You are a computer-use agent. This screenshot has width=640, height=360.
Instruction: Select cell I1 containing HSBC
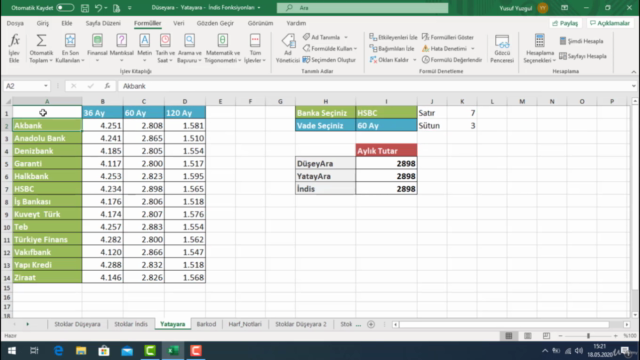(386, 113)
